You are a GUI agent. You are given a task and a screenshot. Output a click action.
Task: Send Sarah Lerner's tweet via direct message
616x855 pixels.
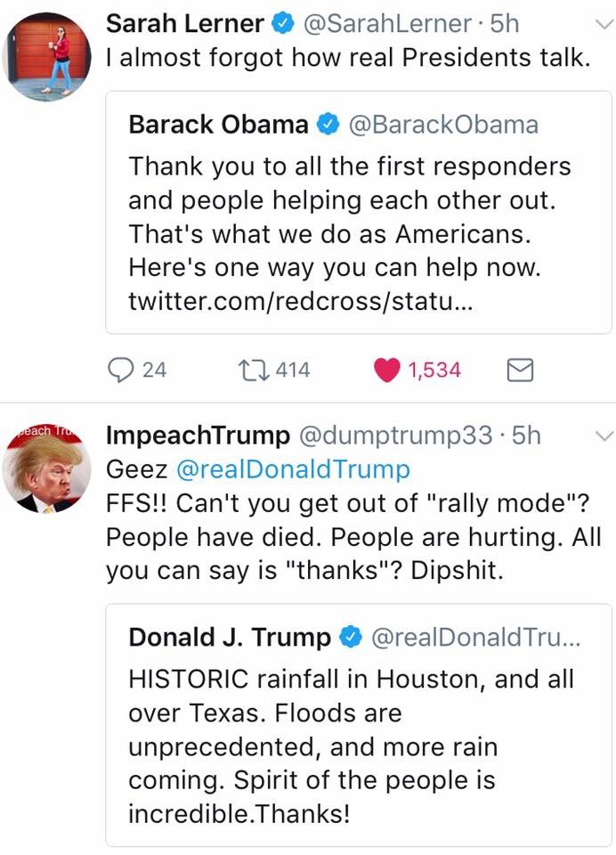(x=519, y=370)
